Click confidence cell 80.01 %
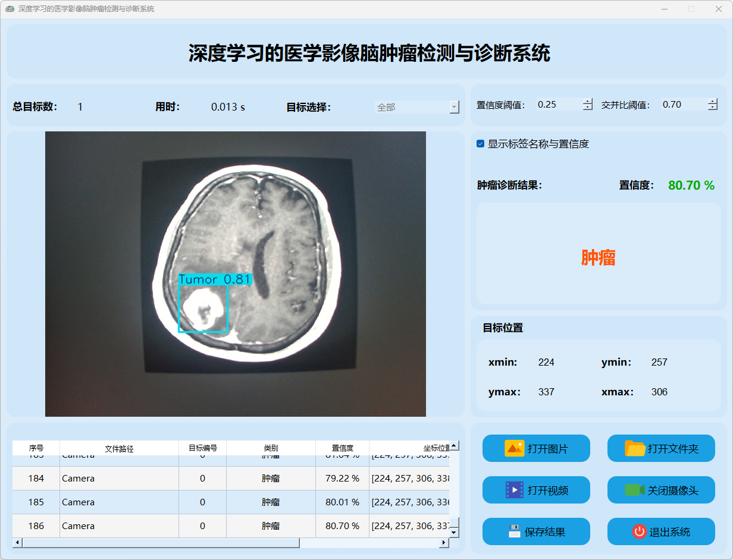This screenshot has height=560, width=733. [x=342, y=502]
